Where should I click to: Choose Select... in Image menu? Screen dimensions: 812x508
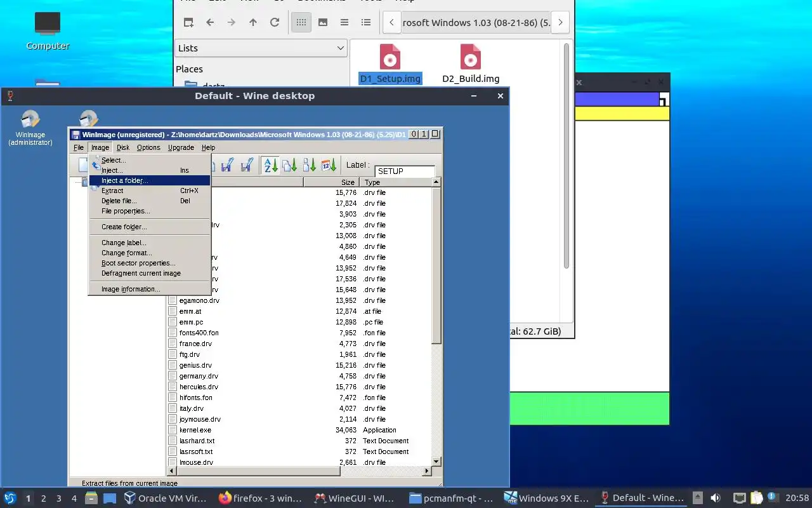pos(149,160)
